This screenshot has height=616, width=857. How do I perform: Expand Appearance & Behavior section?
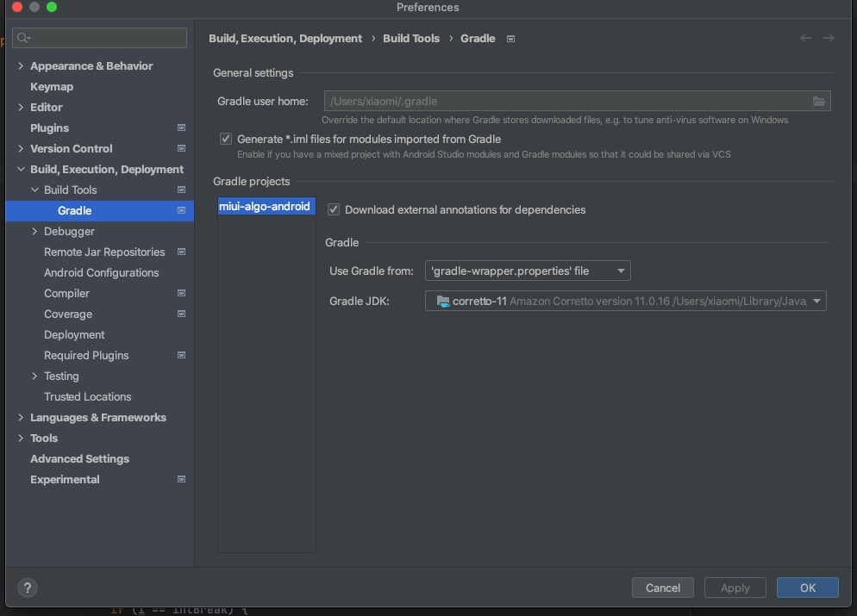(x=21, y=66)
